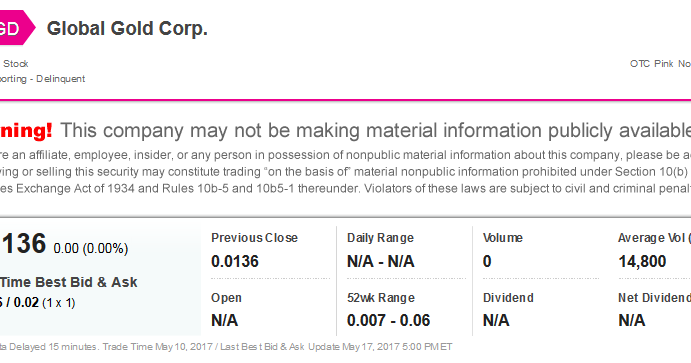Click the Net Dividend N/A value
Viewport: 691px width, 363px height.
632,320
